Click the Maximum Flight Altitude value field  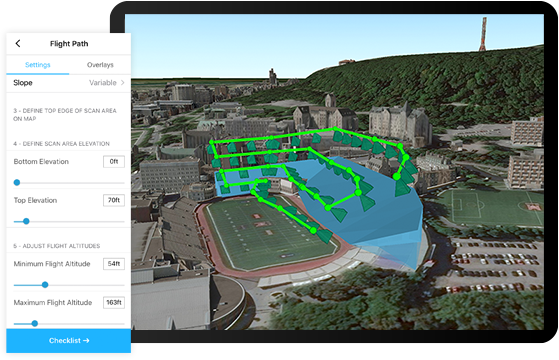[x=114, y=303]
